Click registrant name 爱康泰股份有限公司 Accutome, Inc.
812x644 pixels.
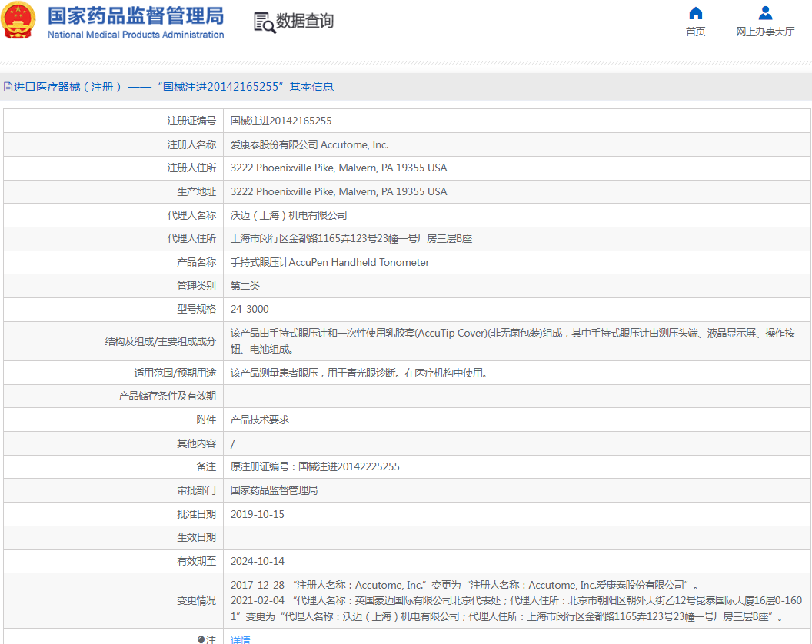309,144
